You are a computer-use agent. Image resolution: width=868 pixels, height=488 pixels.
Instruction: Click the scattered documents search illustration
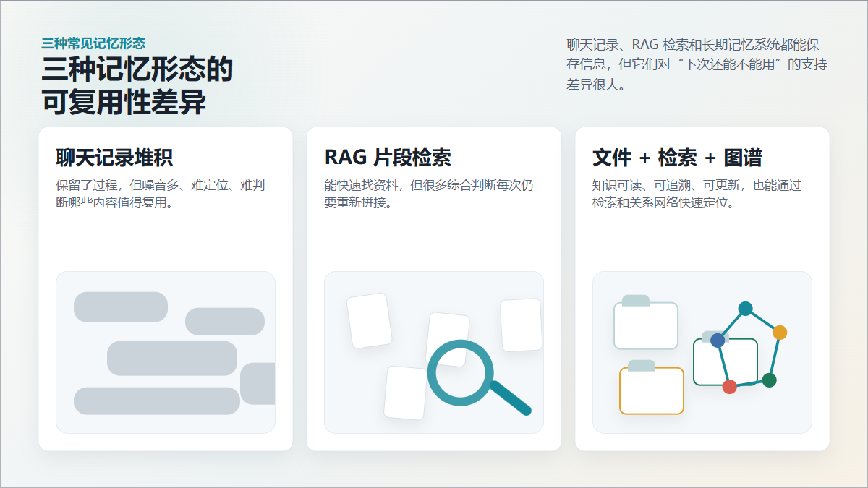point(434,352)
